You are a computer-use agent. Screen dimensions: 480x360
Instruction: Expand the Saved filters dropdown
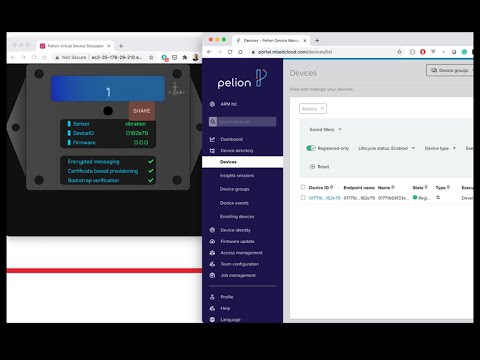(x=325, y=129)
